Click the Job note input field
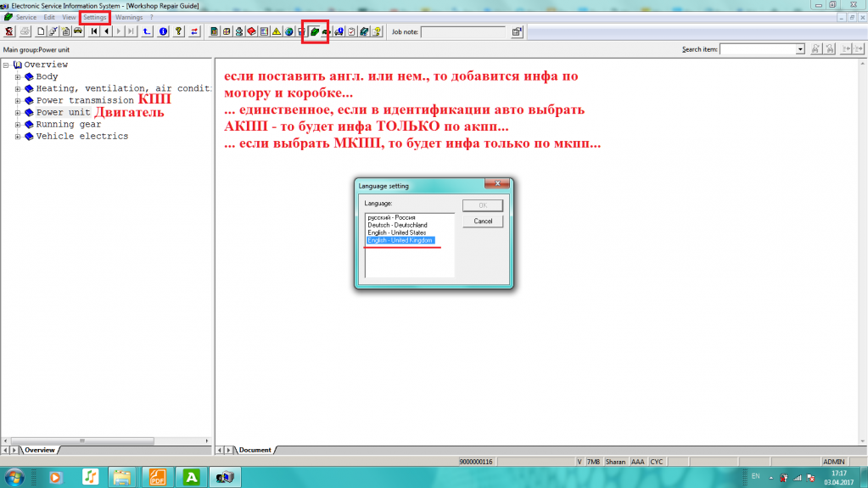This screenshot has height=488, width=868. [x=463, y=32]
